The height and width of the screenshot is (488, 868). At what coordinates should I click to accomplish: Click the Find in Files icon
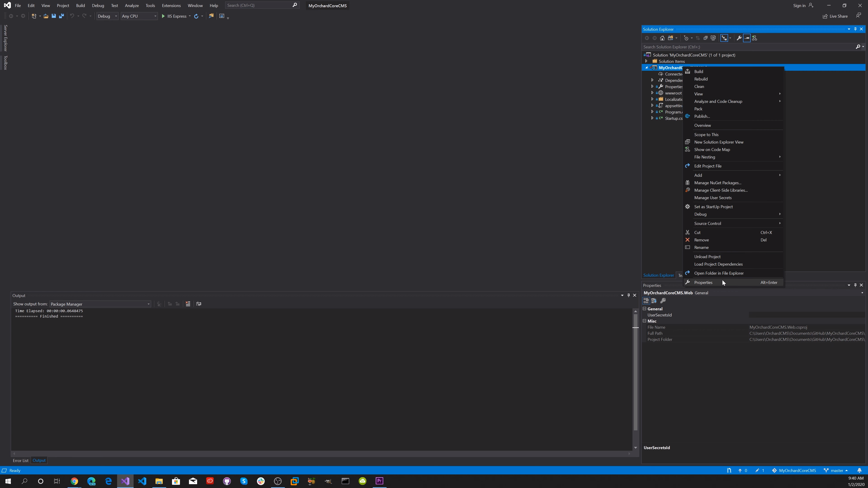(x=211, y=16)
